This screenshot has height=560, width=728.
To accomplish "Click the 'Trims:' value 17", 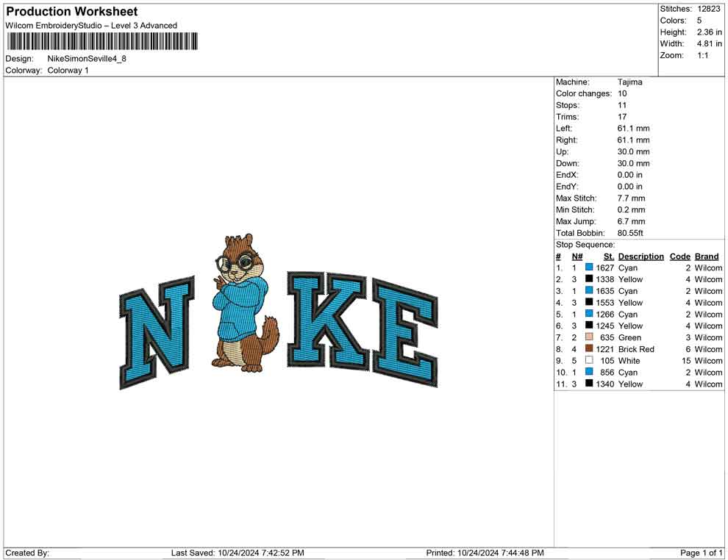I will click(621, 117).
